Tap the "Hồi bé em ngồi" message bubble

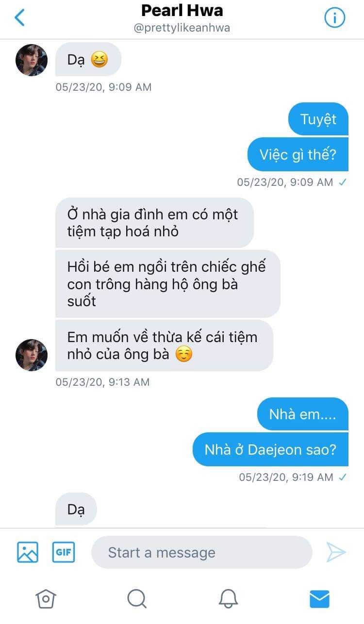click(168, 284)
